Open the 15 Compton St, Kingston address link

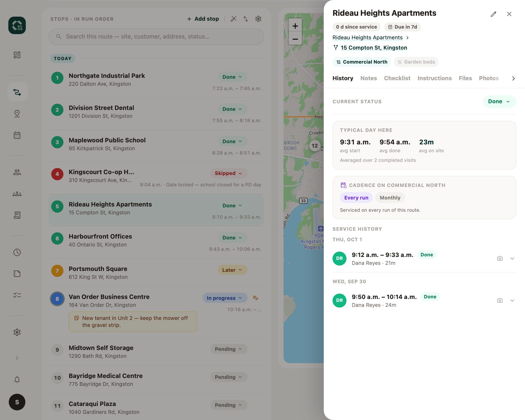pyautogui.click(x=374, y=48)
